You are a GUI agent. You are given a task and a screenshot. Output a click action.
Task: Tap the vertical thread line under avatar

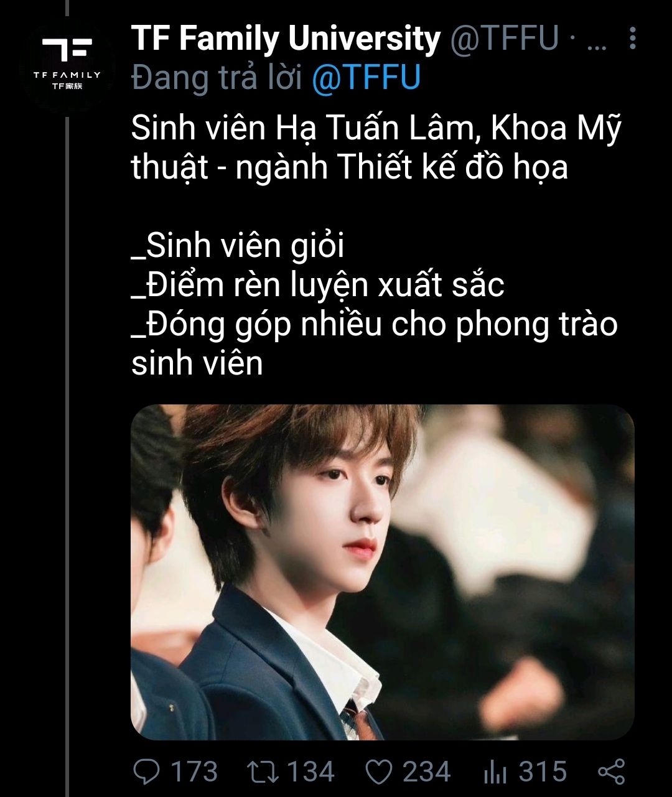pos(67,454)
